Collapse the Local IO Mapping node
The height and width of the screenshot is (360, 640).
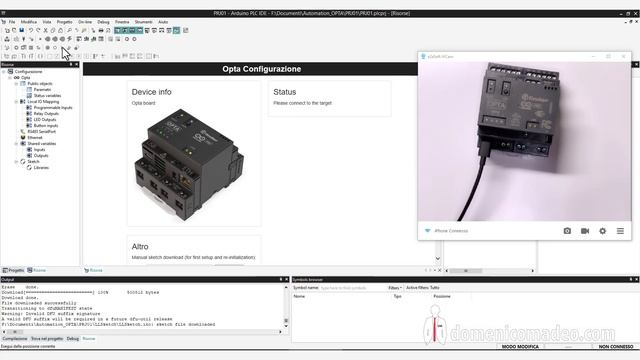tap(16, 102)
